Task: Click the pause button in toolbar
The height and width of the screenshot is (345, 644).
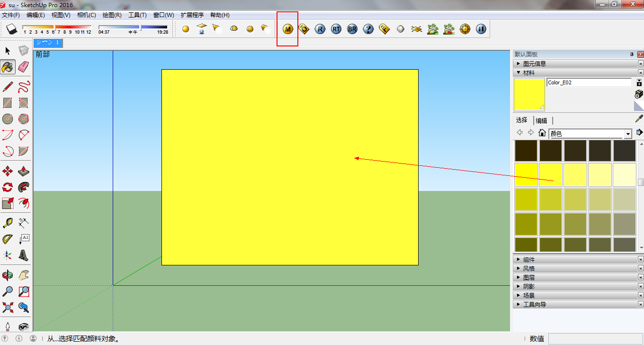Action: (x=481, y=29)
